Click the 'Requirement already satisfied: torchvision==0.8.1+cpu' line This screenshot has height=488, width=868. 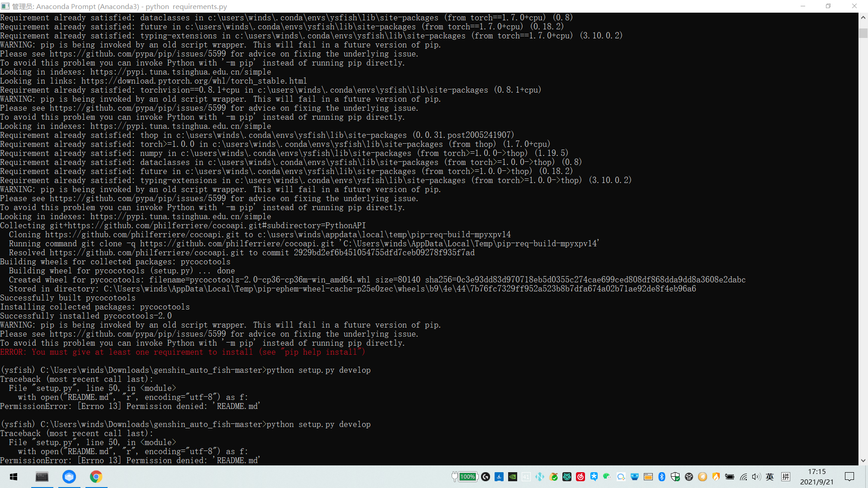271,90
